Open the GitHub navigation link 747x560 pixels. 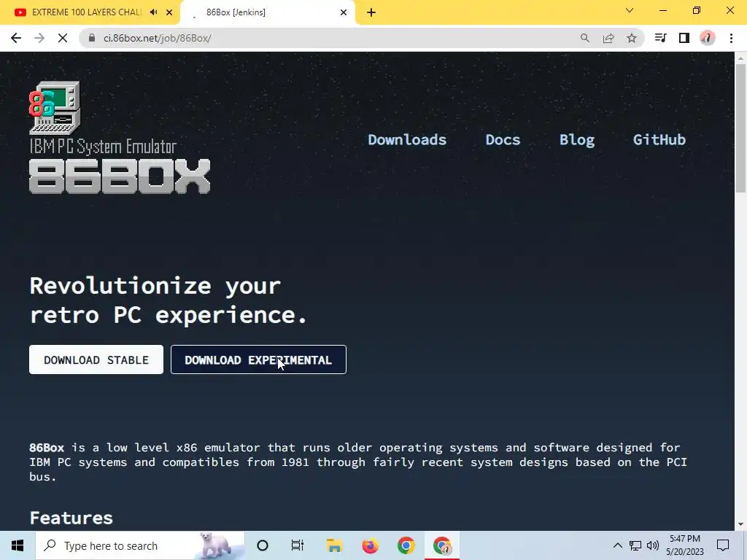click(659, 139)
